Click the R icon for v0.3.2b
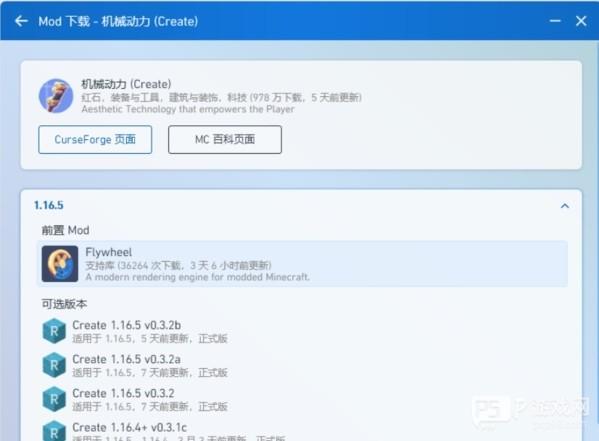This screenshot has height=441, width=599. 54,331
